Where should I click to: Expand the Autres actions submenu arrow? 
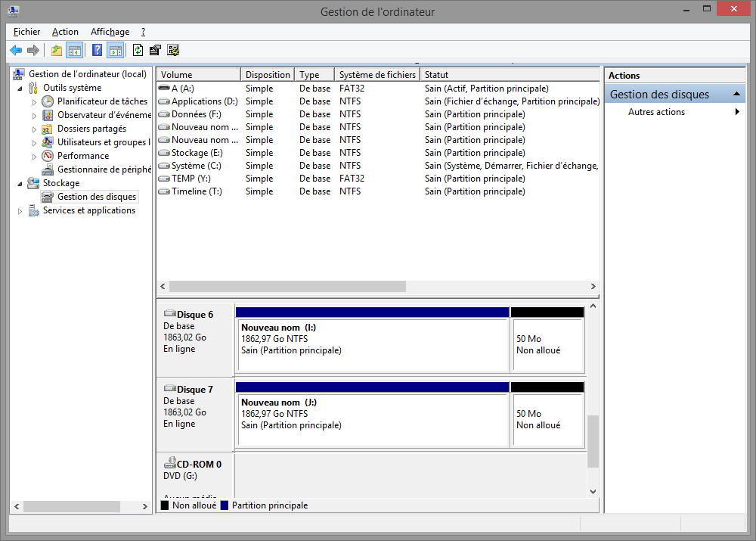(737, 112)
